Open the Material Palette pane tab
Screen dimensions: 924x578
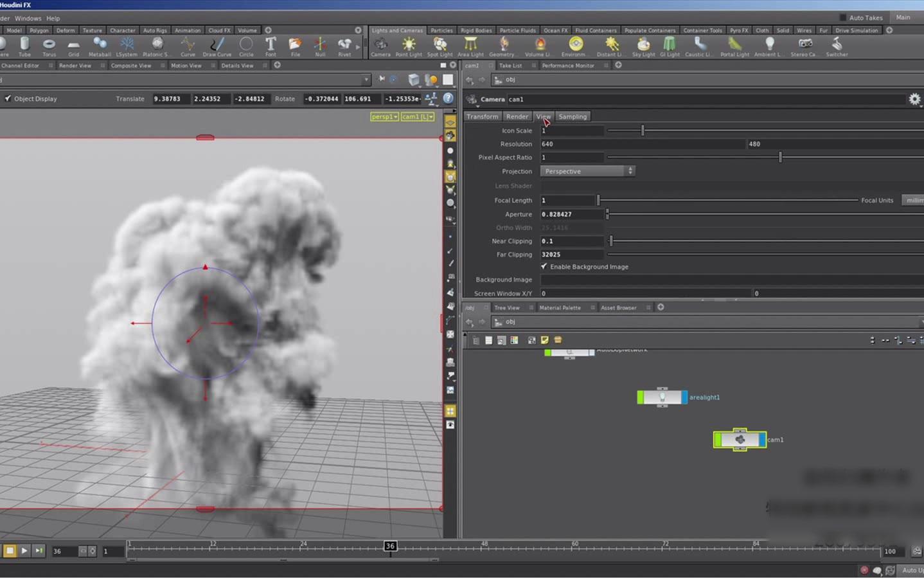[x=560, y=307]
